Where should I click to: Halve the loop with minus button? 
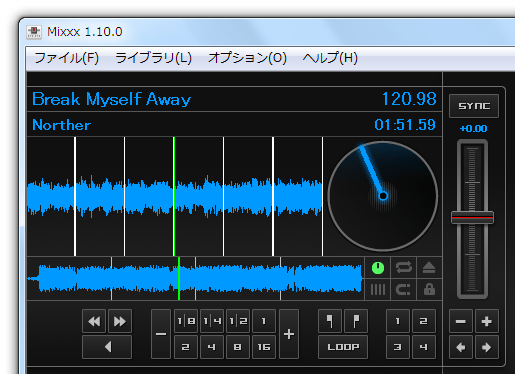[x=161, y=334]
